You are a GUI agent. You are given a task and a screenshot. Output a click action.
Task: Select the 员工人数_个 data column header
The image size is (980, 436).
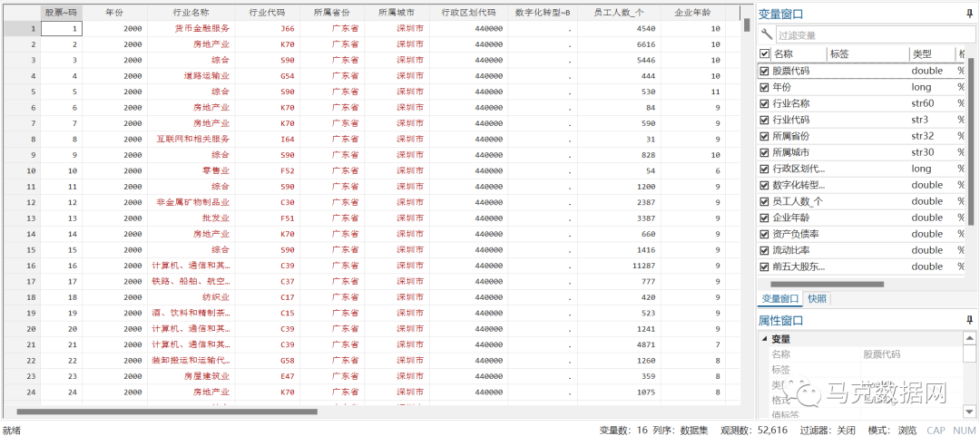point(618,13)
